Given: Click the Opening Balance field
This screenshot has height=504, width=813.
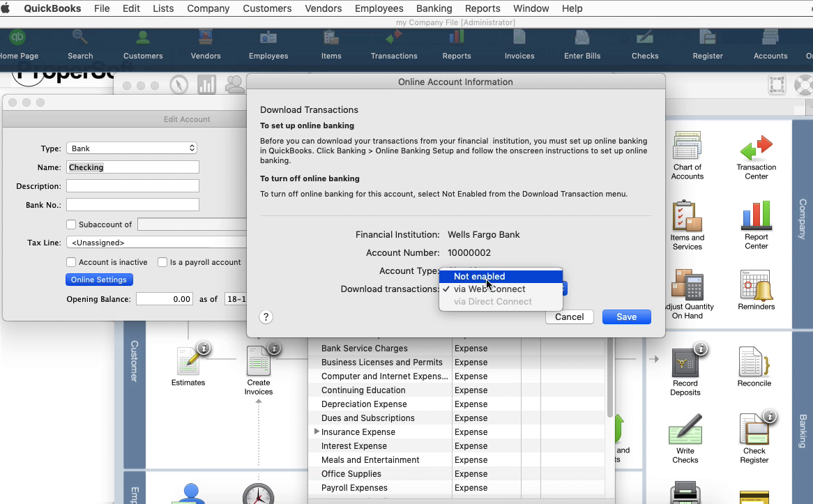Looking at the screenshot, I should point(165,298).
